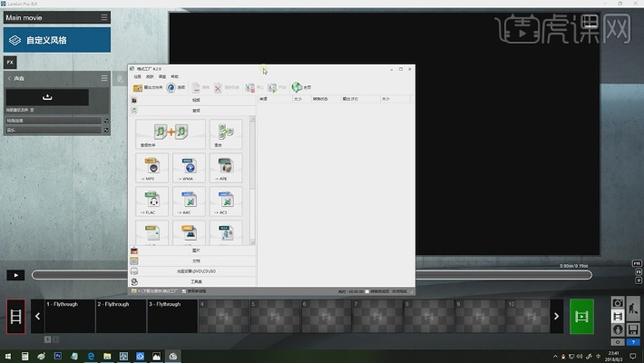Click the green render movie button
644x363 pixels.
(581, 316)
